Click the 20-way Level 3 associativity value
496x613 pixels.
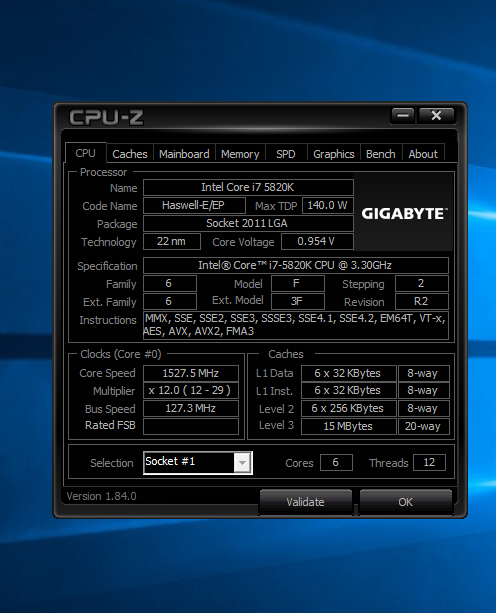click(x=423, y=426)
